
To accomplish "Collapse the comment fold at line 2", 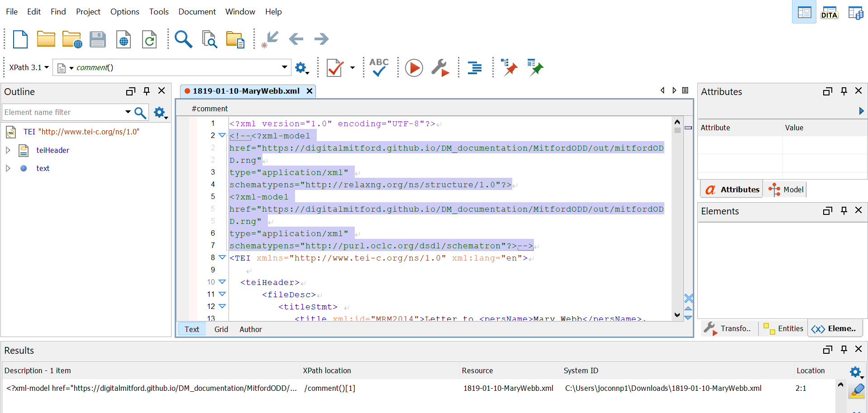I will pyautogui.click(x=222, y=135).
